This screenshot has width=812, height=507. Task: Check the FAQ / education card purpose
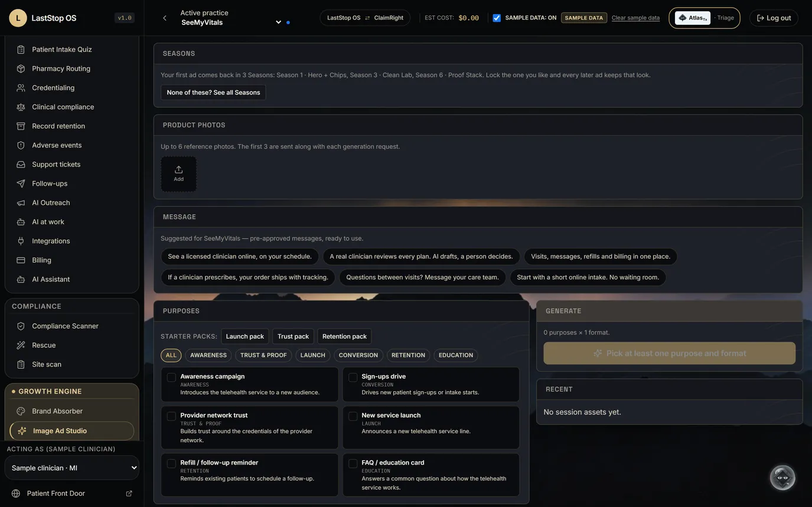[353, 463]
